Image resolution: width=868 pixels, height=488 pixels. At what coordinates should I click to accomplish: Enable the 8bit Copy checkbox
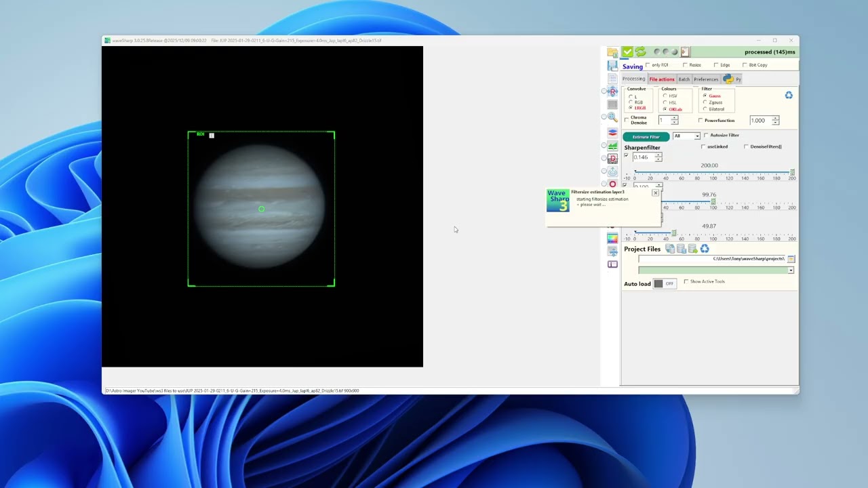click(745, 65)
